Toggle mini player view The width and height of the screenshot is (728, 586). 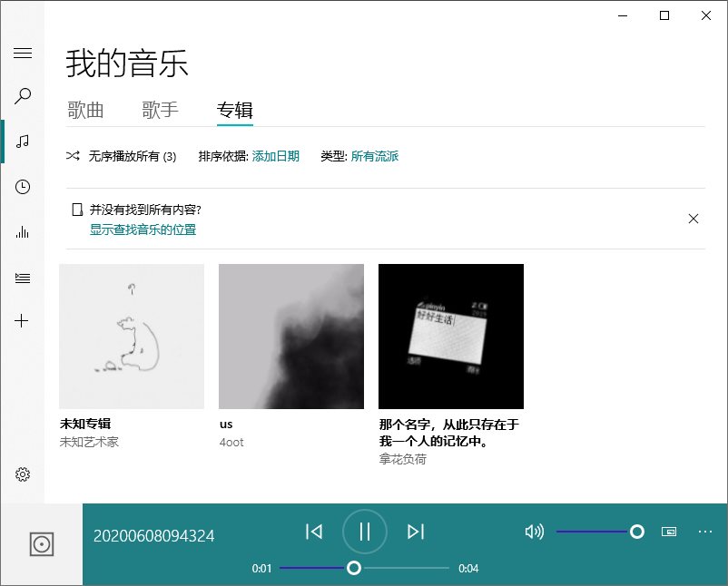coord(669,532)
